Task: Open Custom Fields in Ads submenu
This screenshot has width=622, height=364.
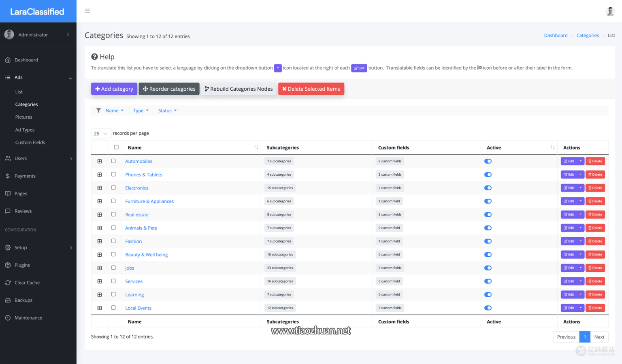Action: tap(30, 143)
